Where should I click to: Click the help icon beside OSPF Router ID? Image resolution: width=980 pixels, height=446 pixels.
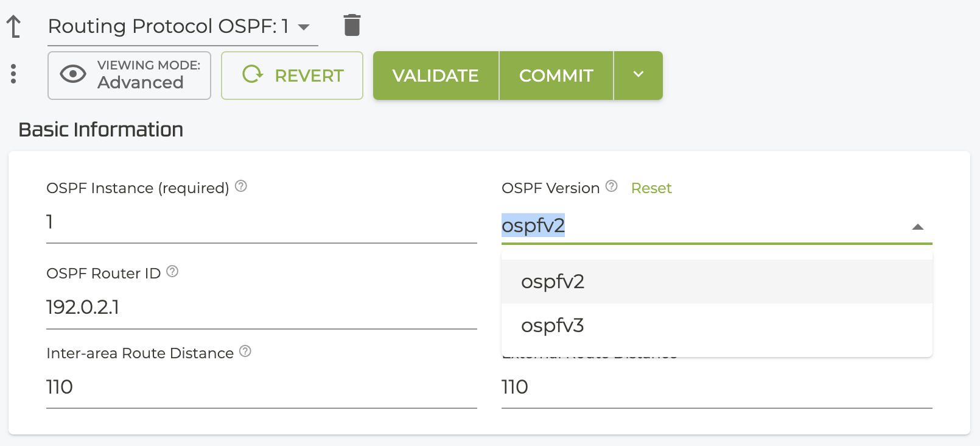click(x=172, y=272)
